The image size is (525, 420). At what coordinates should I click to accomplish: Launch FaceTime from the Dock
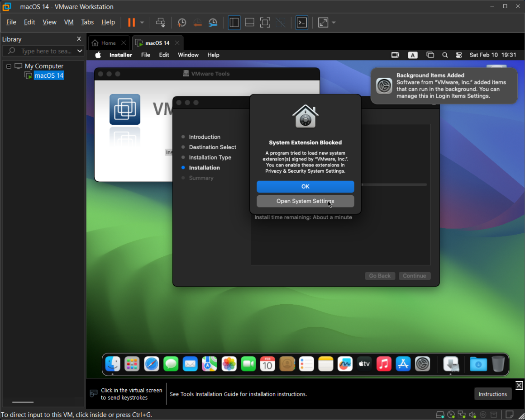coord(248,364)
